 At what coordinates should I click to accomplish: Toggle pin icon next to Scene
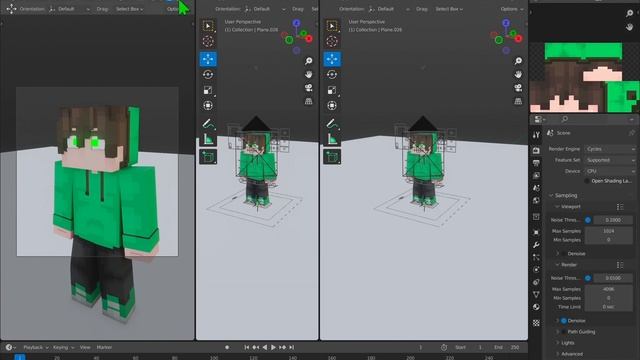(631, 133)
